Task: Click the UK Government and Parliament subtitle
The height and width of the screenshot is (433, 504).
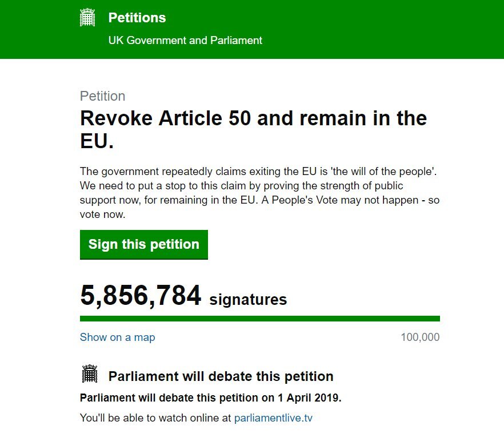Action: point(185,40)
